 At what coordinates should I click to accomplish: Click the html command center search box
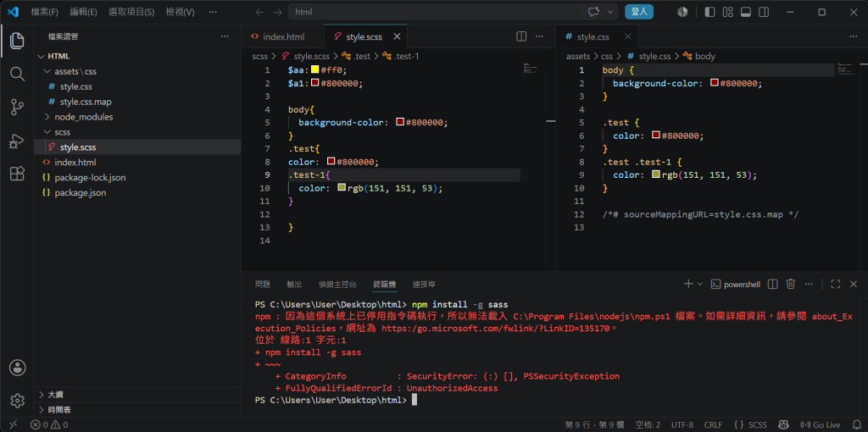435,12
